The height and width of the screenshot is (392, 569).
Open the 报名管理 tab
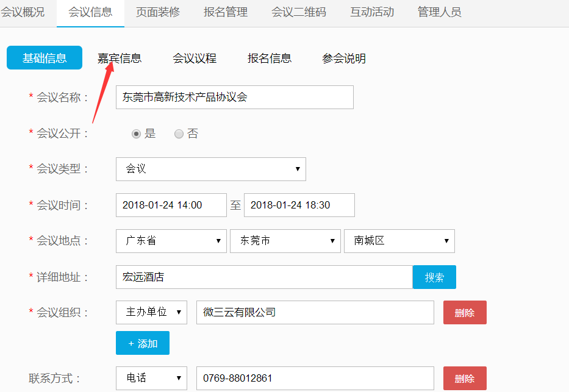coord(226,12)
